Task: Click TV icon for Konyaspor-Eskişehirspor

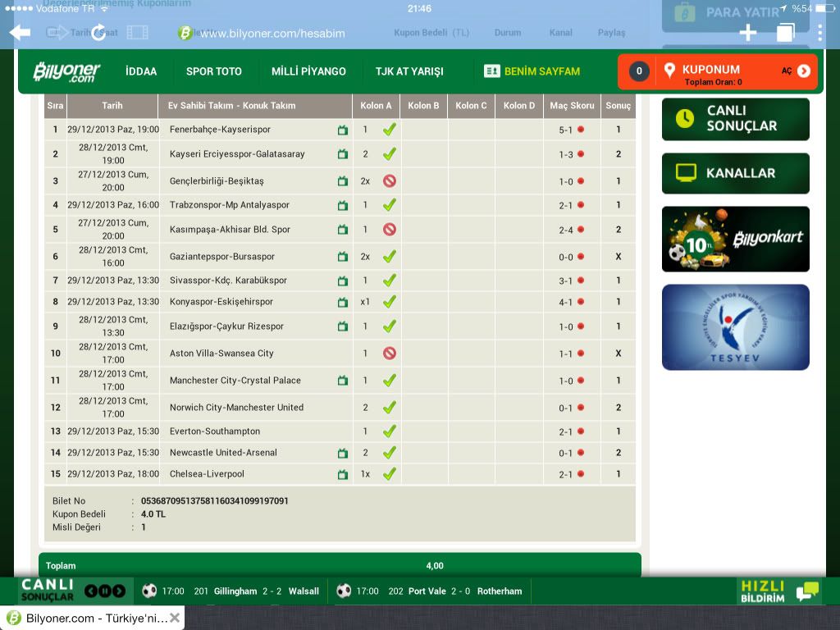Action: pyautogui.click(x=343, y=302)
